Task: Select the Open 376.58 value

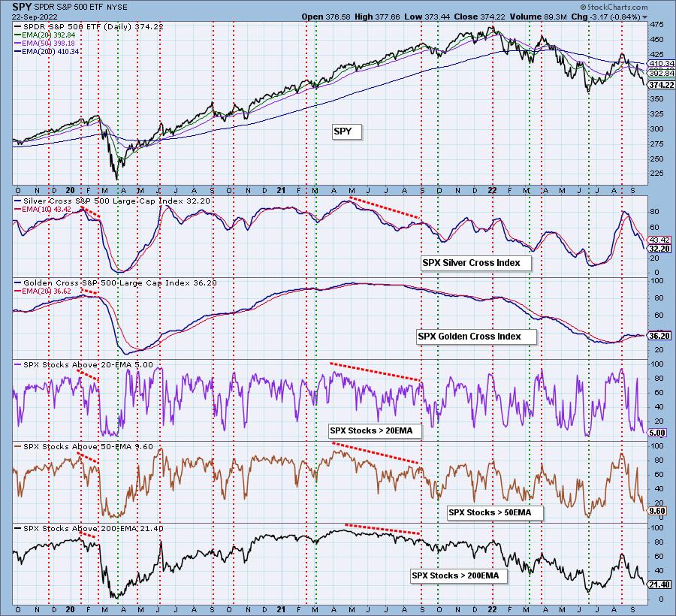Action: (326, 17)
